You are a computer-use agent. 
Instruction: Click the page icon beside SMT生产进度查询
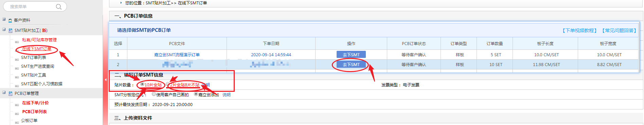point(17,68)
